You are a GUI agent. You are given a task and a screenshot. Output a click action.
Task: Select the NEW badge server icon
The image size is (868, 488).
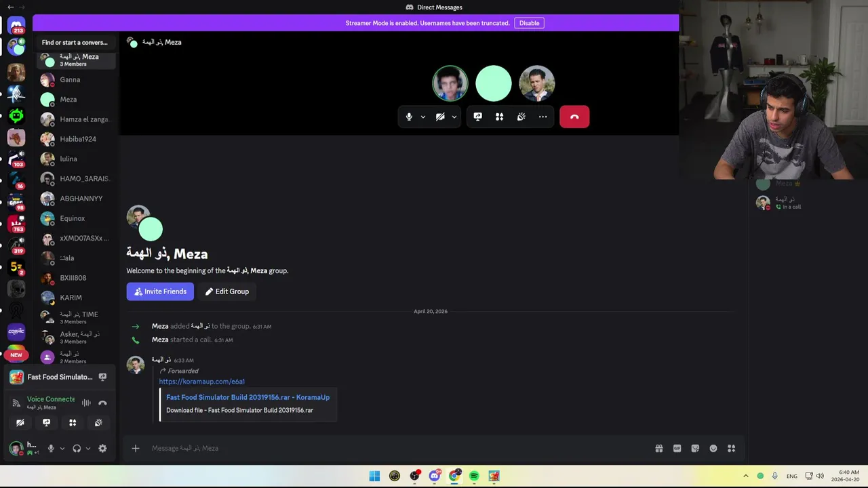click(x=16, y=354)
